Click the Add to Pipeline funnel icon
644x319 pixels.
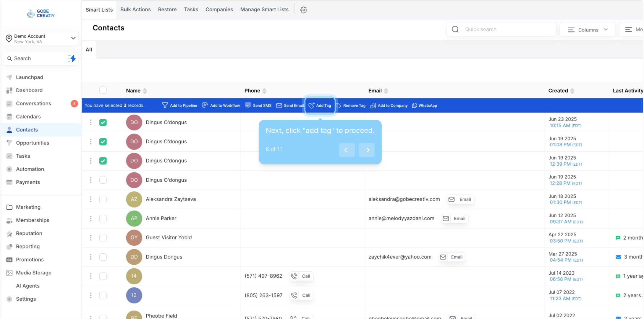[x=165, y=105]
